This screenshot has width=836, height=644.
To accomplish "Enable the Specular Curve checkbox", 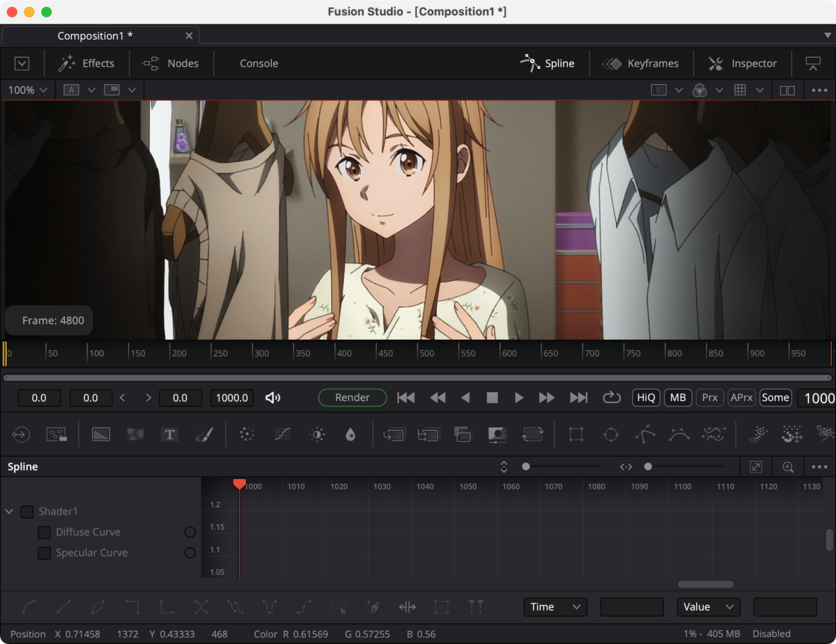I will tap(45, 553).
